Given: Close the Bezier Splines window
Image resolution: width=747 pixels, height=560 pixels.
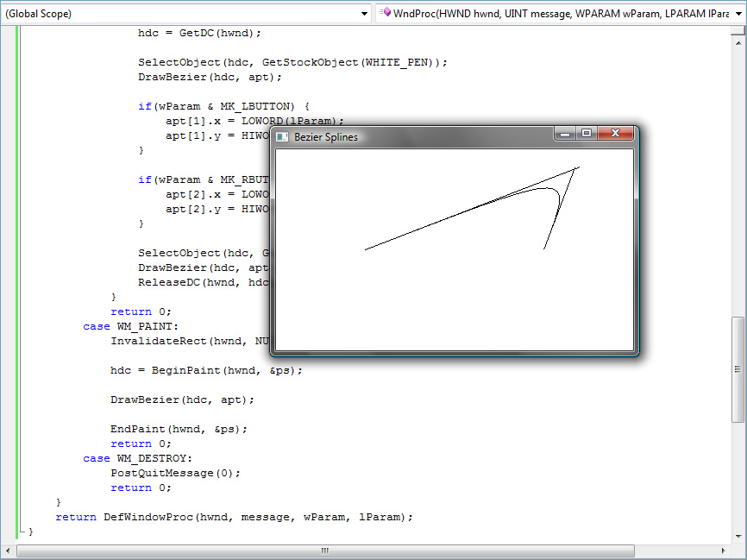Looking at the screenshot, I should coord(615,134).
